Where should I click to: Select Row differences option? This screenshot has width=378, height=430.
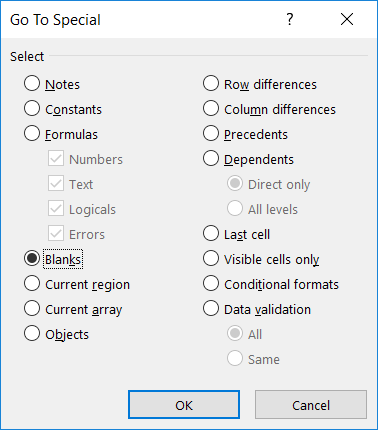click(211, 84)
